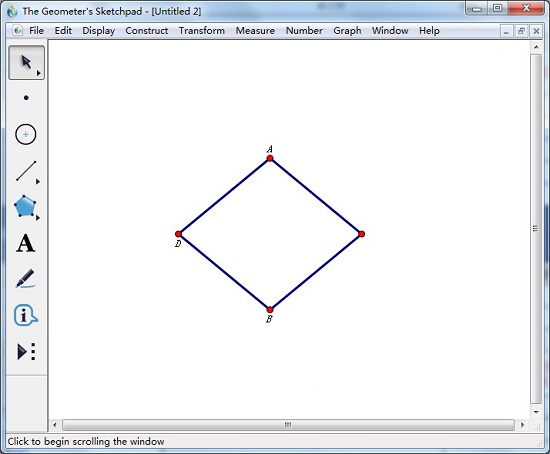
Task: Select the Selection Arrow tool
Action: (26, 62)
